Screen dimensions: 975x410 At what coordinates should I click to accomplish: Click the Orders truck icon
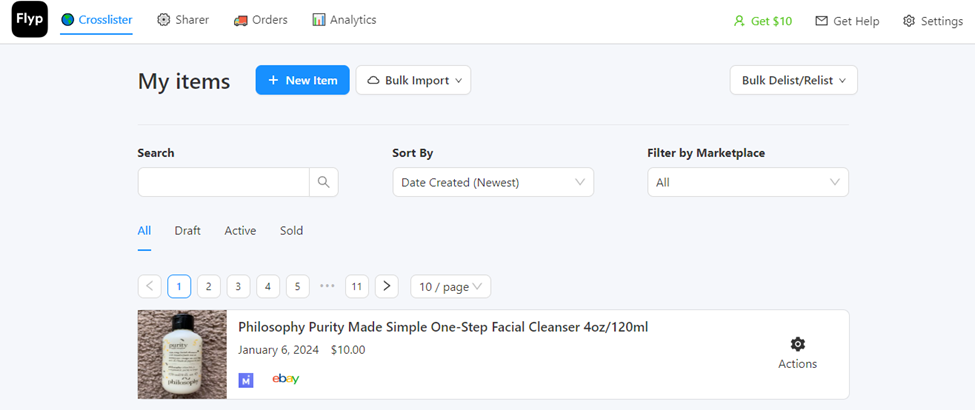pyautogui.click(x=241, y=21)
